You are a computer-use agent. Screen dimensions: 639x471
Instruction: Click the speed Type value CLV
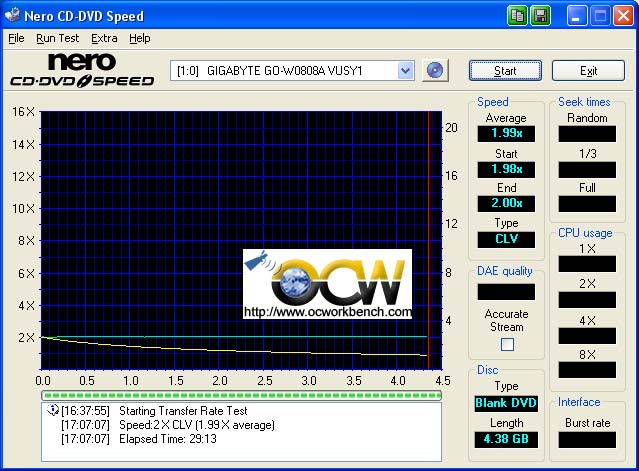point(506,240)
